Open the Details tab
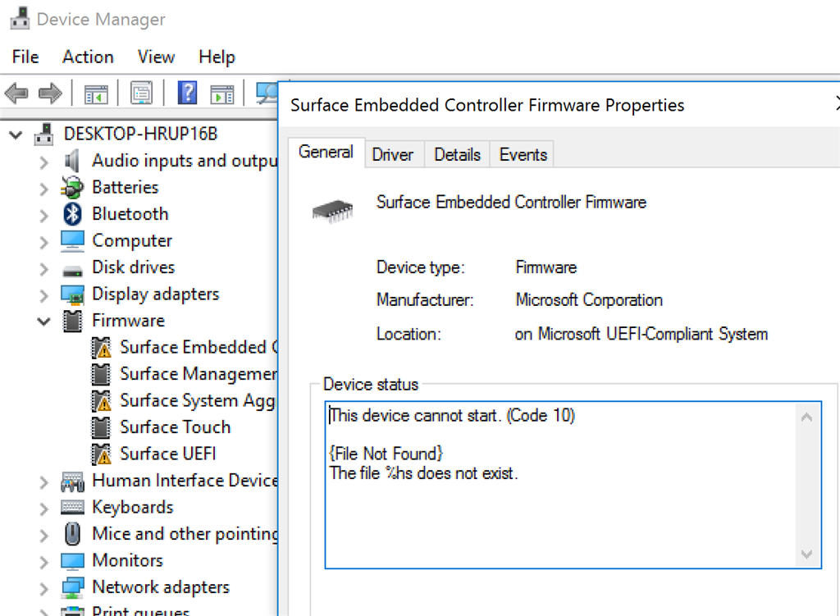Image resolution: width=840 pixels, height=616 pixels. pyautogui.click(x=457, y=155)
